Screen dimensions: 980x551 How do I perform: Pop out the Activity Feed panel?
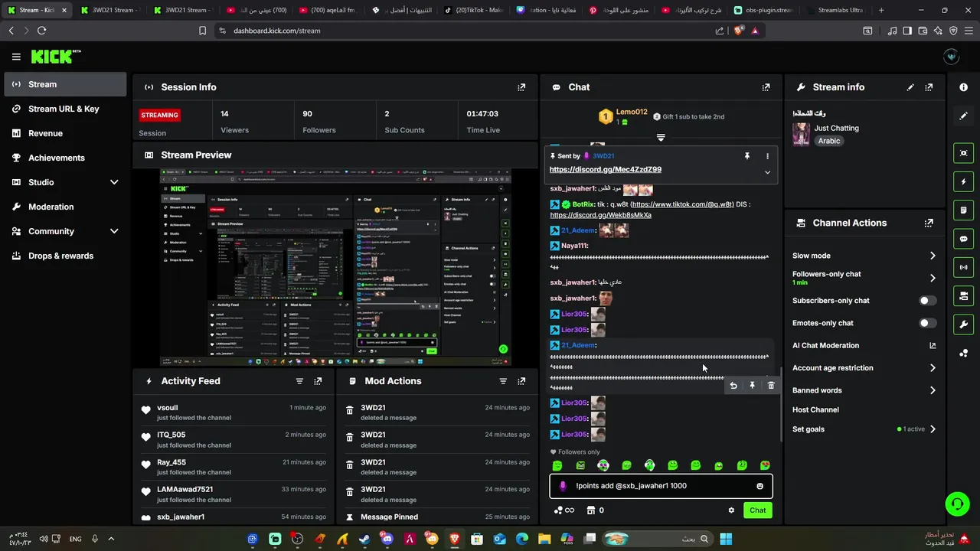click(x=318, y=381)
